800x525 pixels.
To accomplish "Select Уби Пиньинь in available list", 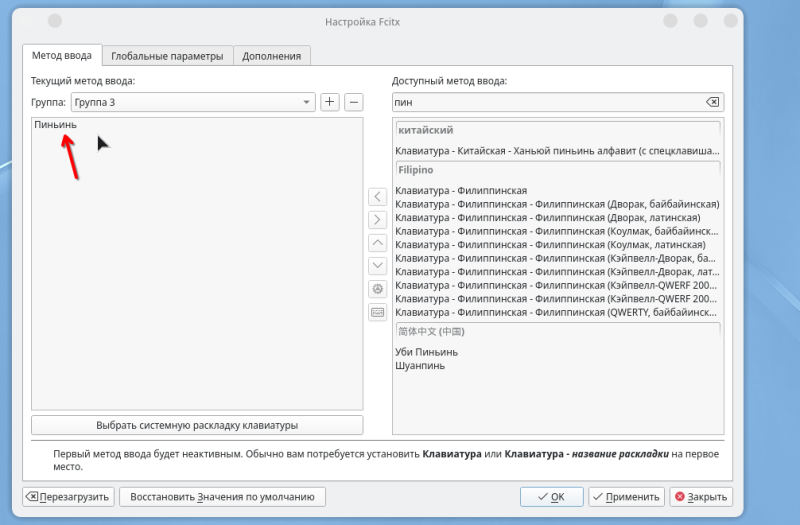I will (x=558, y=352).
